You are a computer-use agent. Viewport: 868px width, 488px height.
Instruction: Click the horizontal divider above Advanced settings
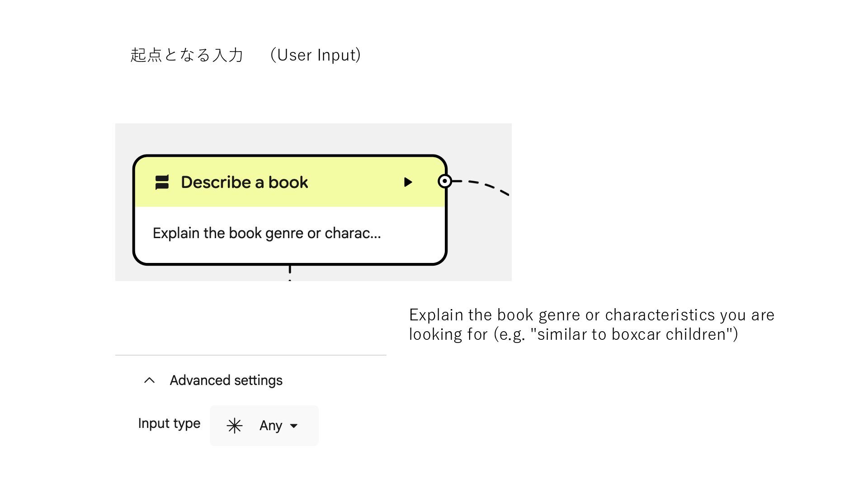click(250, 355)
